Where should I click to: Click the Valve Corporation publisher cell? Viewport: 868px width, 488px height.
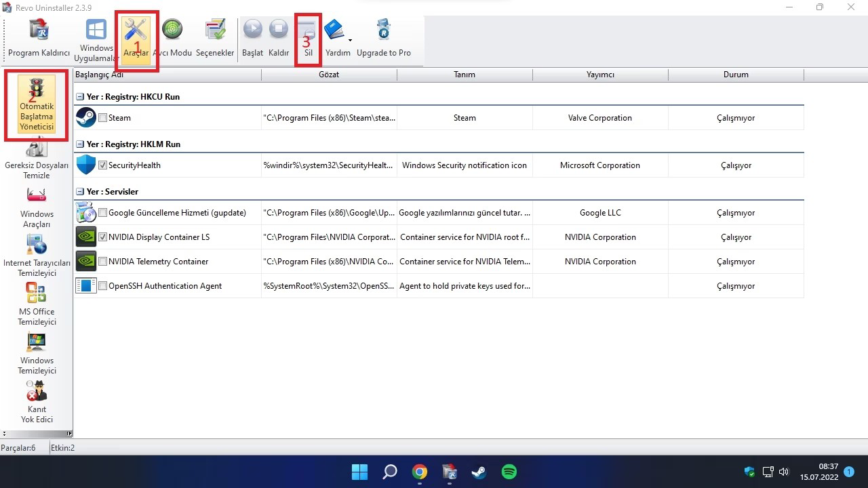(600, 118)
